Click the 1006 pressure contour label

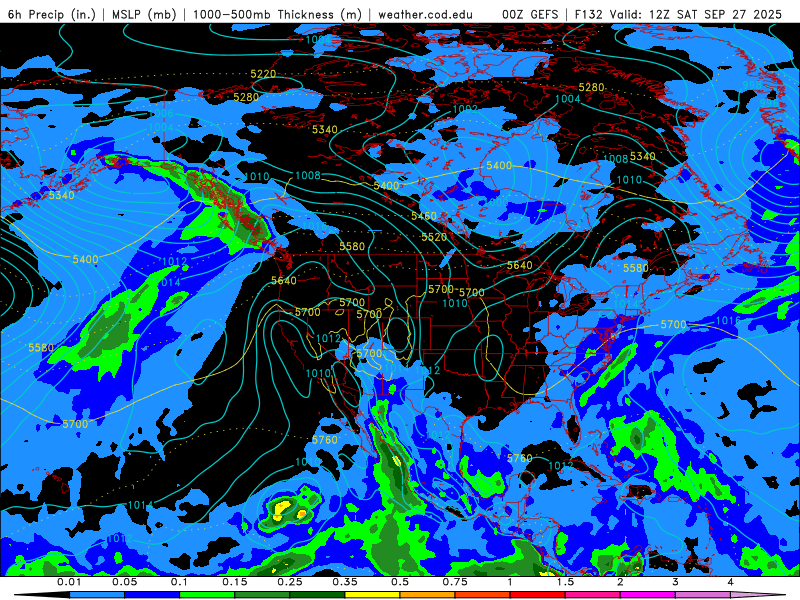click(161, 113)
